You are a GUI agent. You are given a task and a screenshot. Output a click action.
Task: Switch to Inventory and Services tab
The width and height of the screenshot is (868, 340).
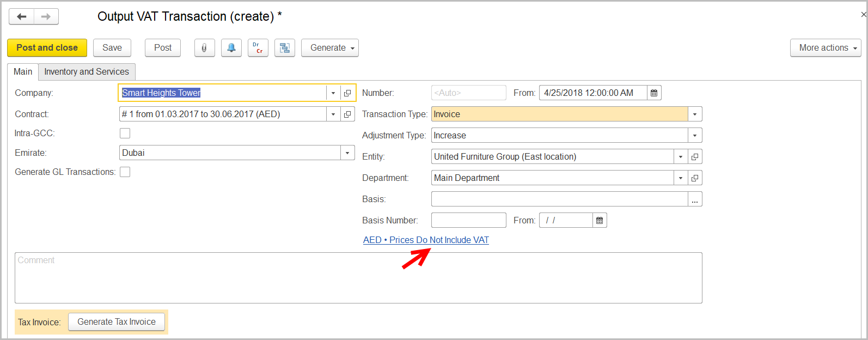87,72
